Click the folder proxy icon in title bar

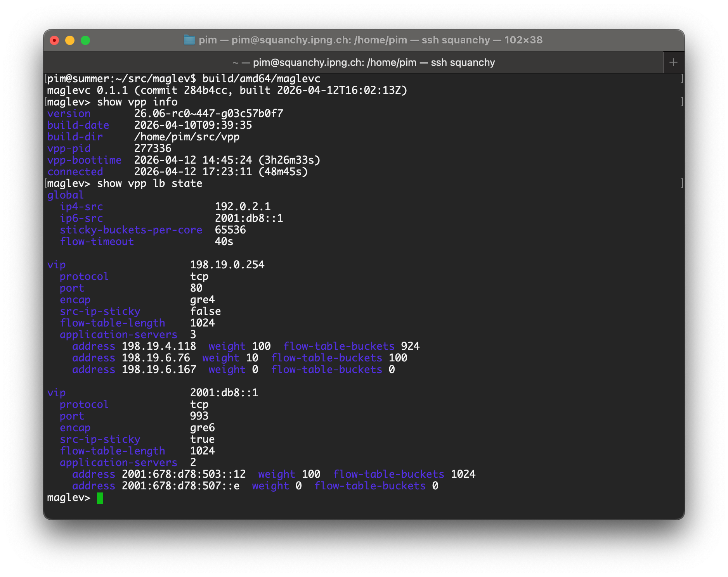189,40
